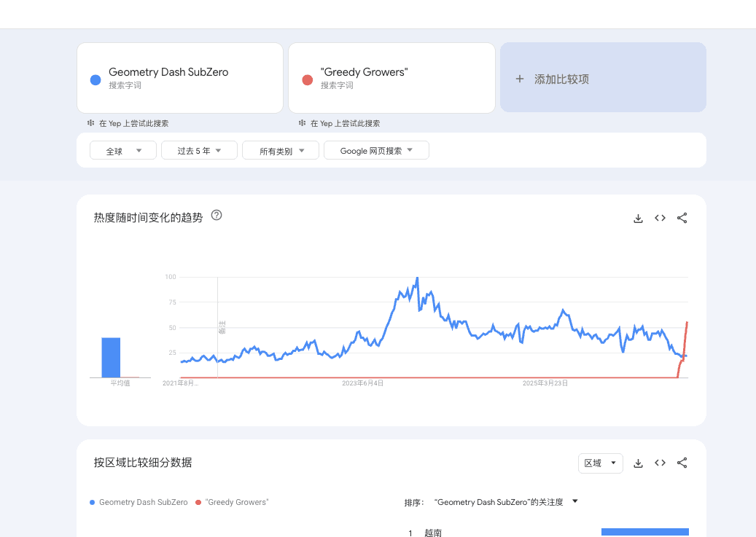Click red color dot for Greedy Growers
The image size is (756, 537).
click(x=308, y=80)
